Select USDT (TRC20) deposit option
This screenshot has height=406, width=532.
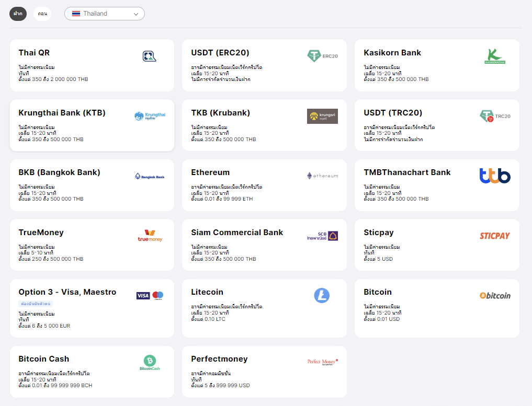(x=437, y=125)
